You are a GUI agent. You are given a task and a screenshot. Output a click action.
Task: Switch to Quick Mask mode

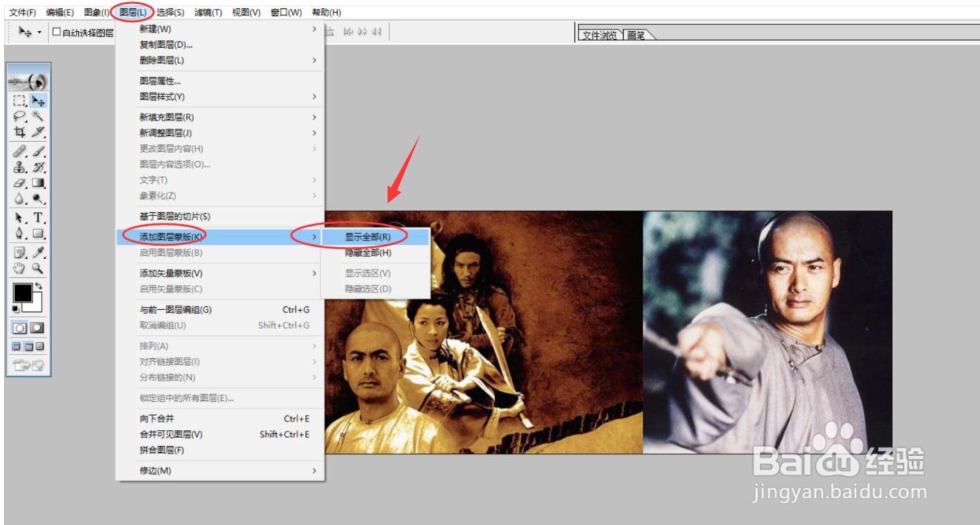click(x=37, y=328)
